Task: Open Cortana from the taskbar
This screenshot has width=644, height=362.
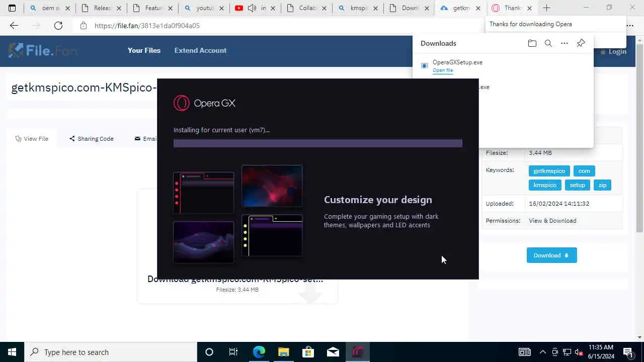Action: click(209, 352)
